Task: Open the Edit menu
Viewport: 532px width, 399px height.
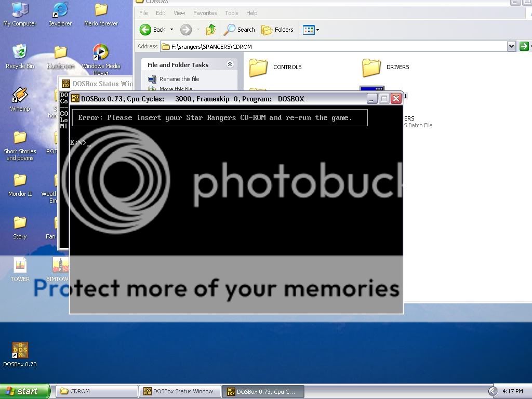Action: [161, 13]
